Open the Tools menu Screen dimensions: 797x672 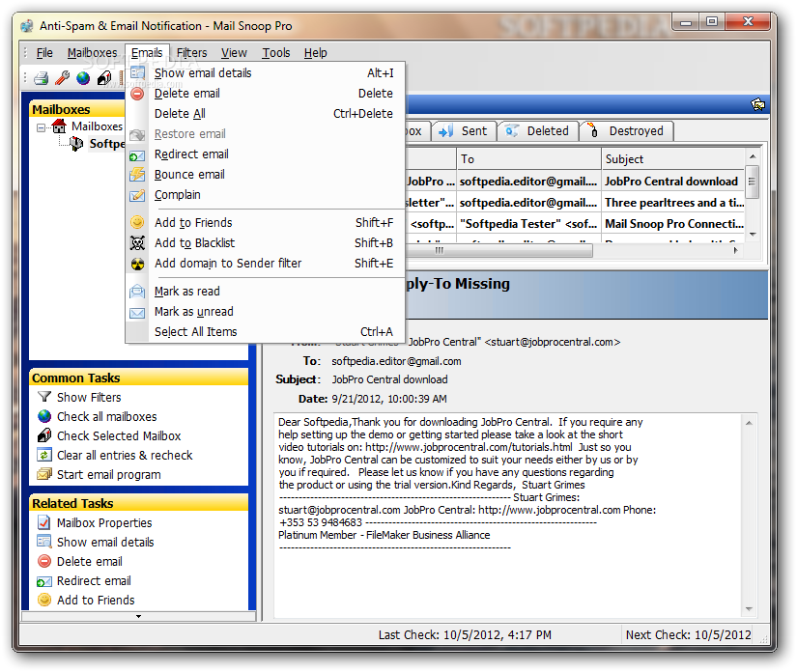pyautogui.click(x=276, y=53)
